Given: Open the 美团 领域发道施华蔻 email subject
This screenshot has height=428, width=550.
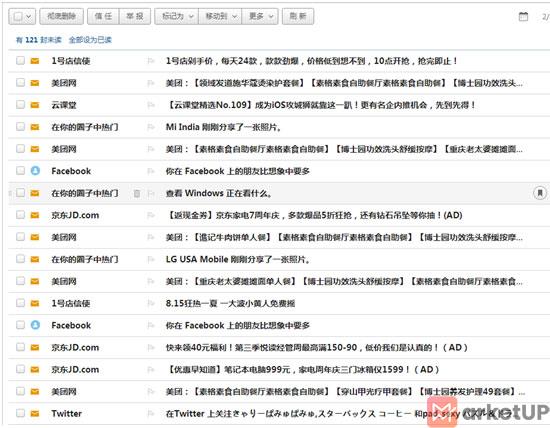Looking at the screenshot, I should point(344,83).
